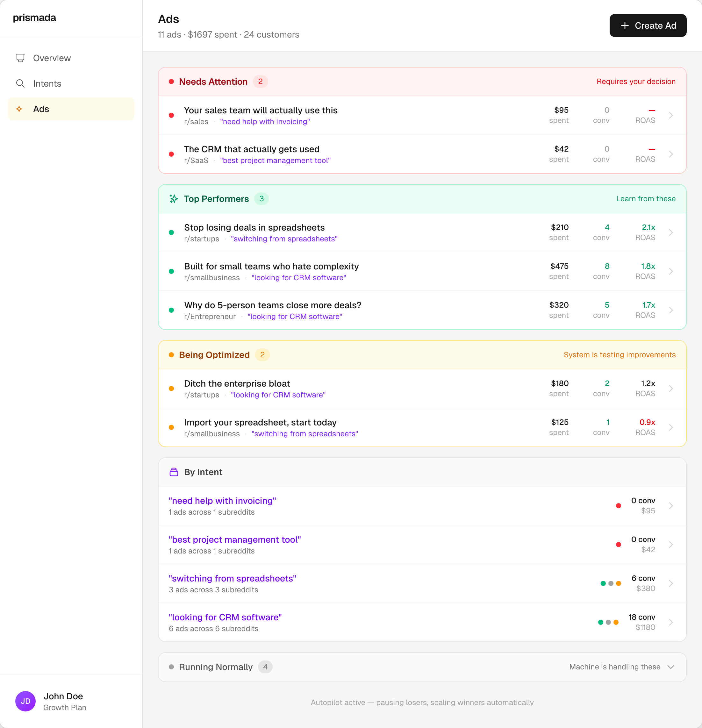This screenshot has height=728, width=702.
Task: Click the Top Performers sparkle icon
Action: click(x=174, y=199)
